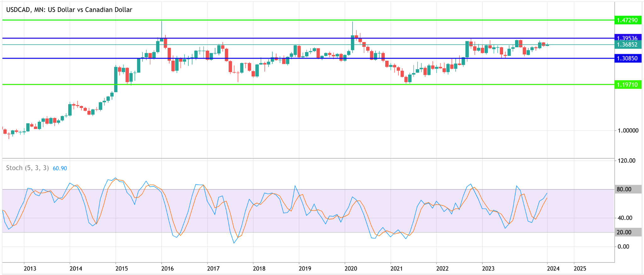644x275 pixels.
Task: Click the 0.00 stochastic axis value
Action: point(623,246)
